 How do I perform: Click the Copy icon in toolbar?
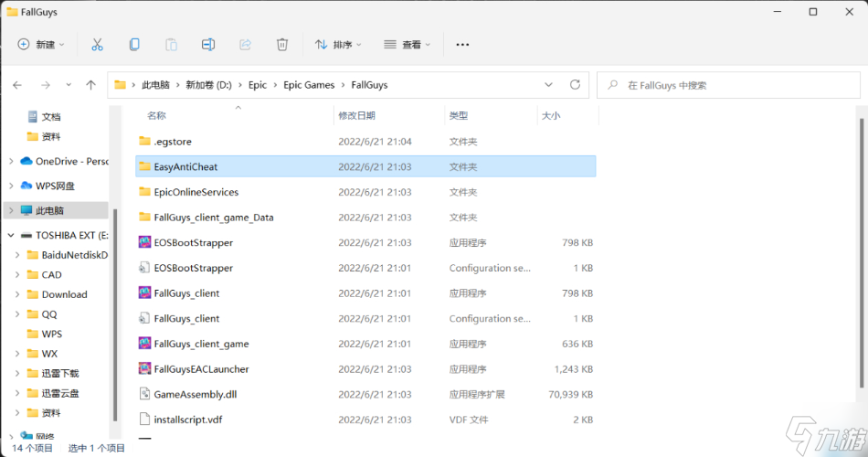click(x=134, y=44)
